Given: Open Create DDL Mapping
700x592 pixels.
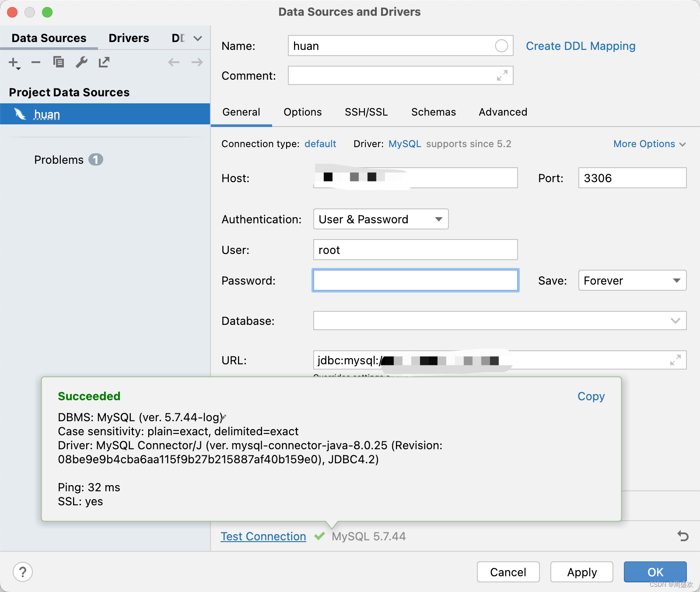Looking at the screenshot, I should [x=581, y=46].
